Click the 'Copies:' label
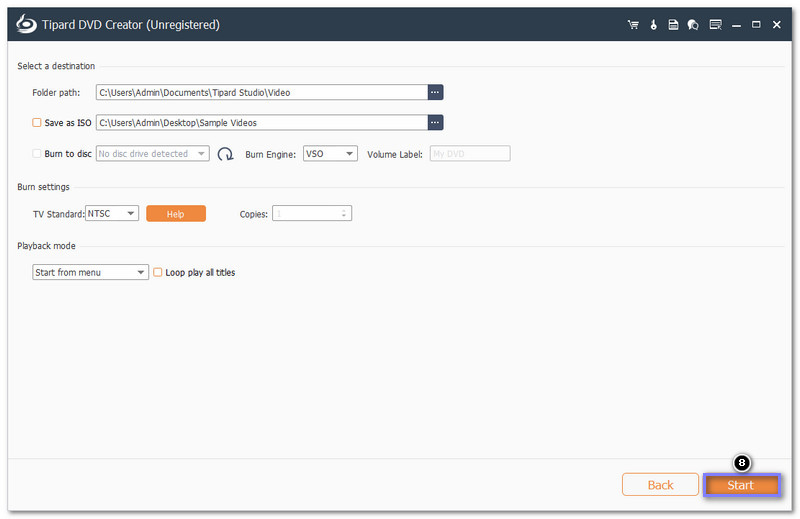The width and height of the screenshot is (800, 519). tap(254, 214)
